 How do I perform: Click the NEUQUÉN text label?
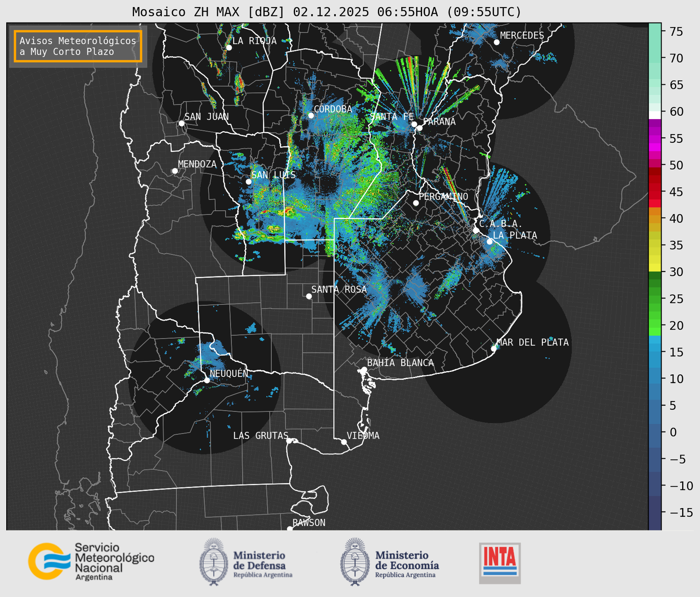[229, 373]
